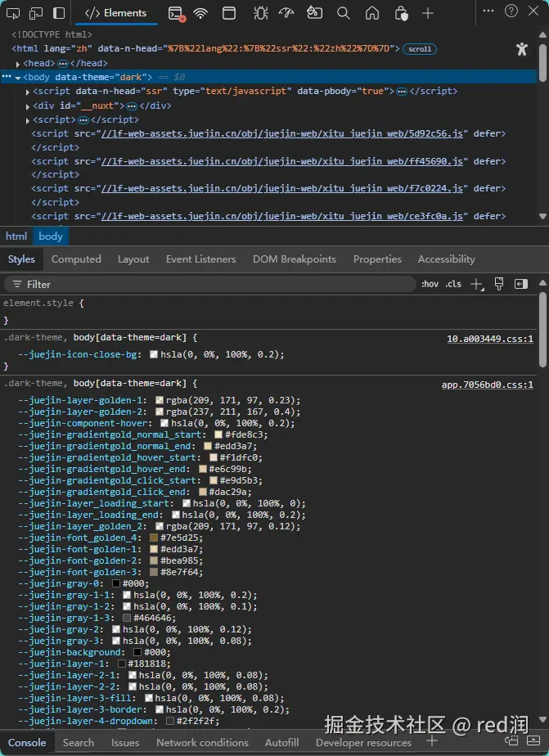Switch to the Layout tab
Viewport: 549px width, 756px height.
[x=133, y=259]
